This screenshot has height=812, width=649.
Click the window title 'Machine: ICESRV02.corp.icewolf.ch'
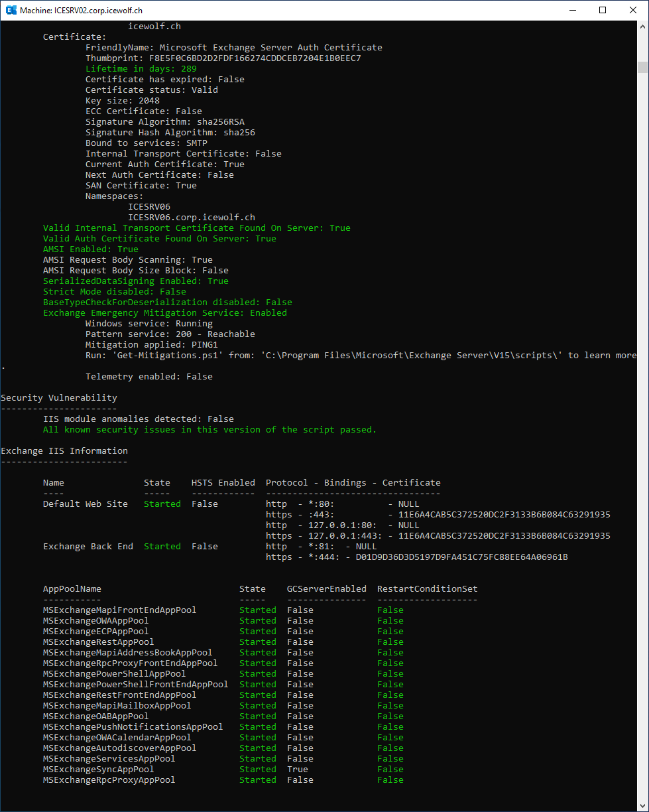coord(81,11)
